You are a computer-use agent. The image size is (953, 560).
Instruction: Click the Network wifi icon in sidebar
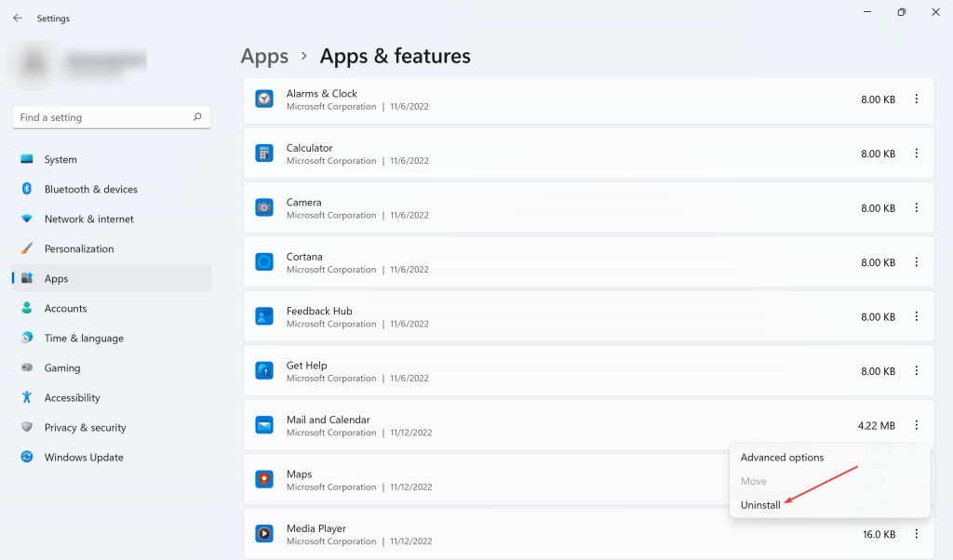[27, 219]
